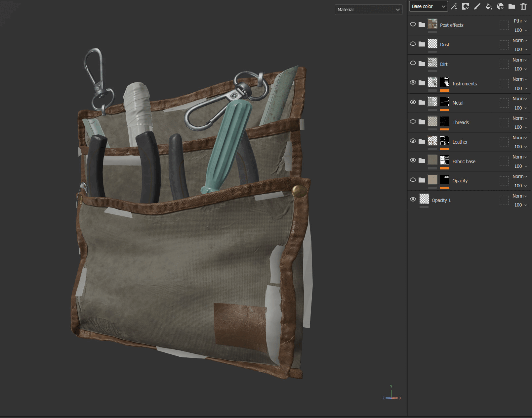Select the Leather layer mask thumbnail
532x418 pixels.
coord(445,140)
